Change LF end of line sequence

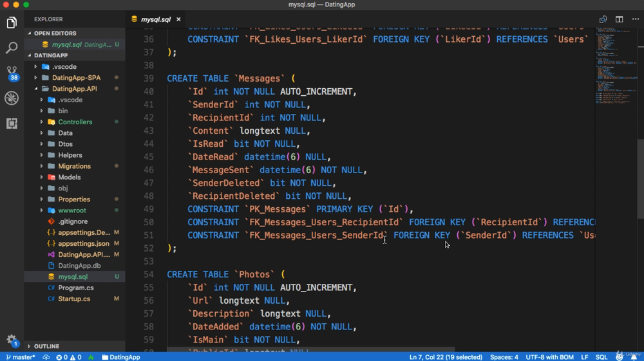click(585, 357)
